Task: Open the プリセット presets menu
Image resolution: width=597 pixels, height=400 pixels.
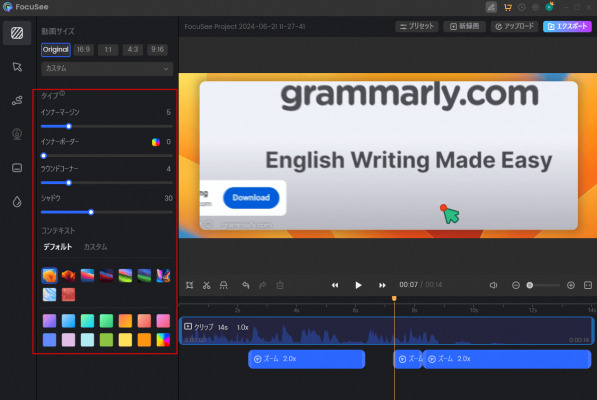Action: point(417,26)
